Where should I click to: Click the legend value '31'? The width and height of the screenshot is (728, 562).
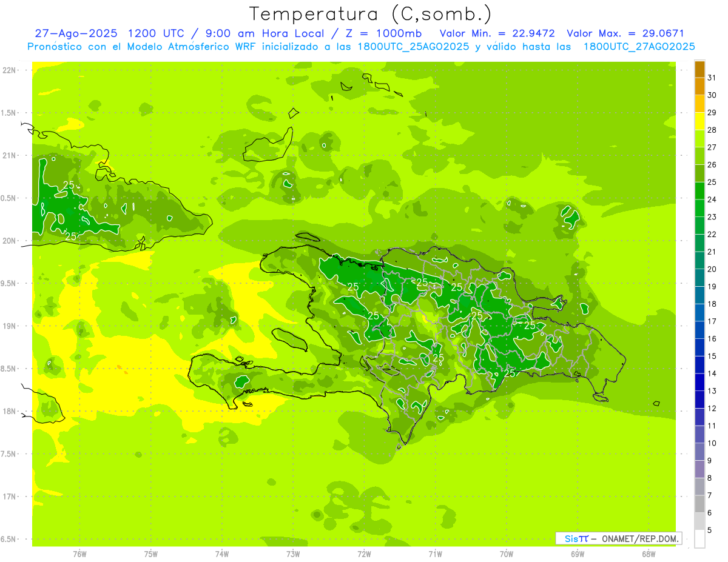pyautogui.click(x=712, y=78)
